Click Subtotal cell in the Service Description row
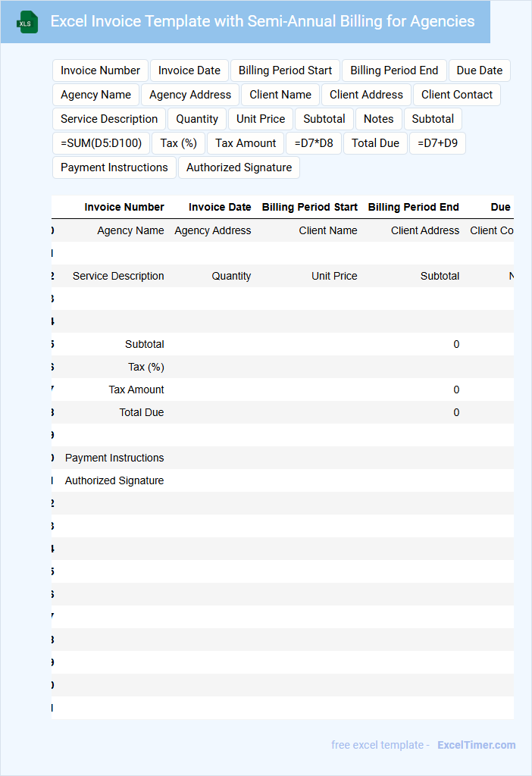This screenshot has height=776, width=532. pyautogui.click(x=440, y=276)
